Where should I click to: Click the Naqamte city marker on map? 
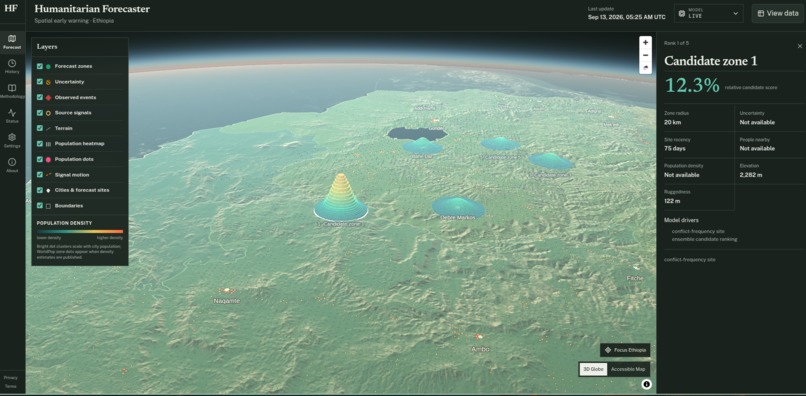point(227,291)
